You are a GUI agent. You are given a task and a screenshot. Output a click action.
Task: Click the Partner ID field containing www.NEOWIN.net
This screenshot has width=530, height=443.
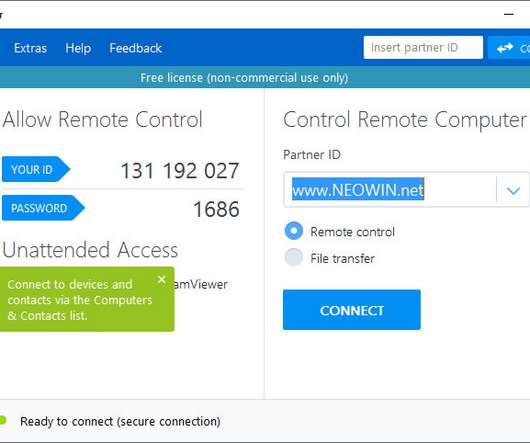click(x=390, y=190)
